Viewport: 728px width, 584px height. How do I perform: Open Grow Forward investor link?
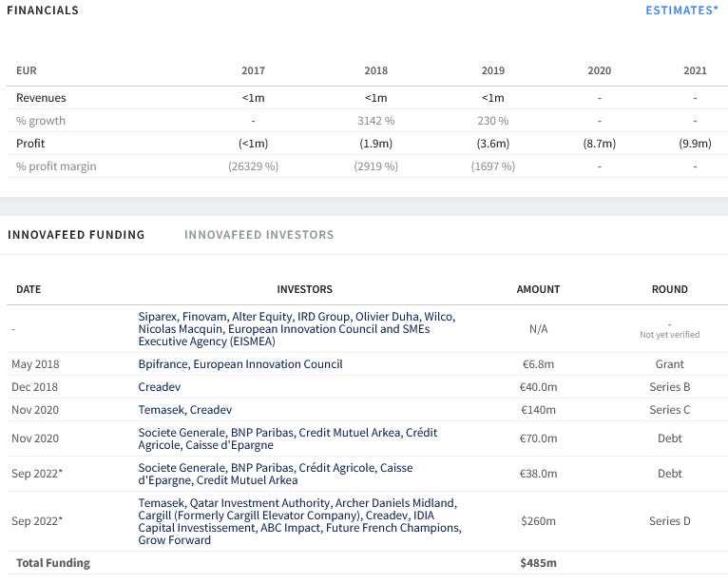coord(175,540)
